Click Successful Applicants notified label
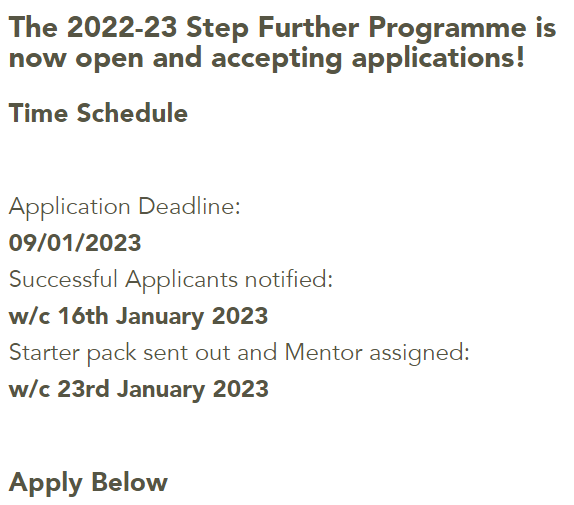The width and height of the screenshot is (574, 505). [x=171, y=280]
